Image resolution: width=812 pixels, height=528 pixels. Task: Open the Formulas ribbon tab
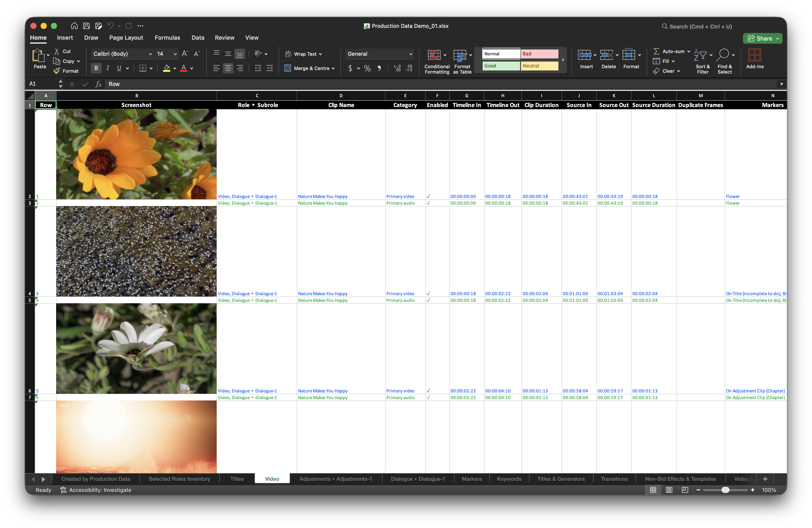pyautogui.click(x=167, y=37)
